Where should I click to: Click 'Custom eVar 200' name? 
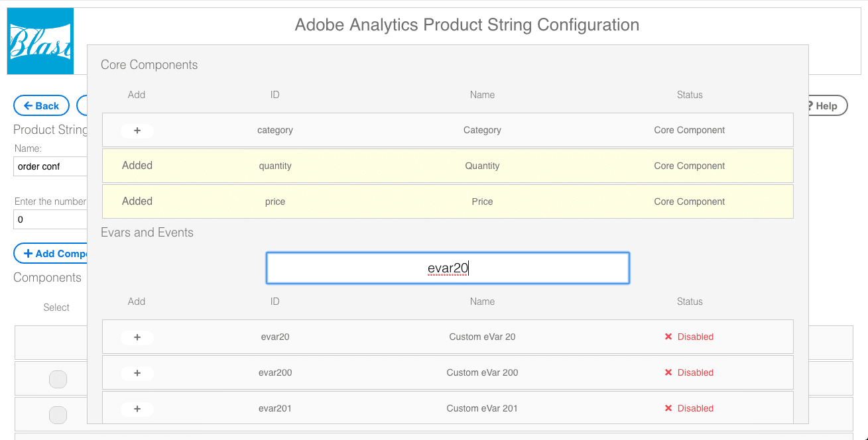pos(482,373)
